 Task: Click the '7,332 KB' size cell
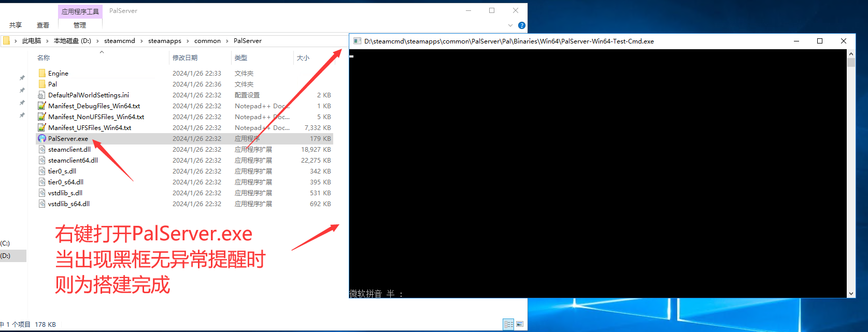tap(318, 127)
